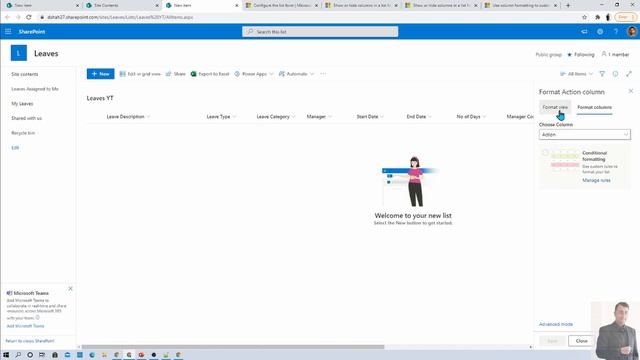
Task: Click the Close button in format panel
Action: [x=581, y=341]
